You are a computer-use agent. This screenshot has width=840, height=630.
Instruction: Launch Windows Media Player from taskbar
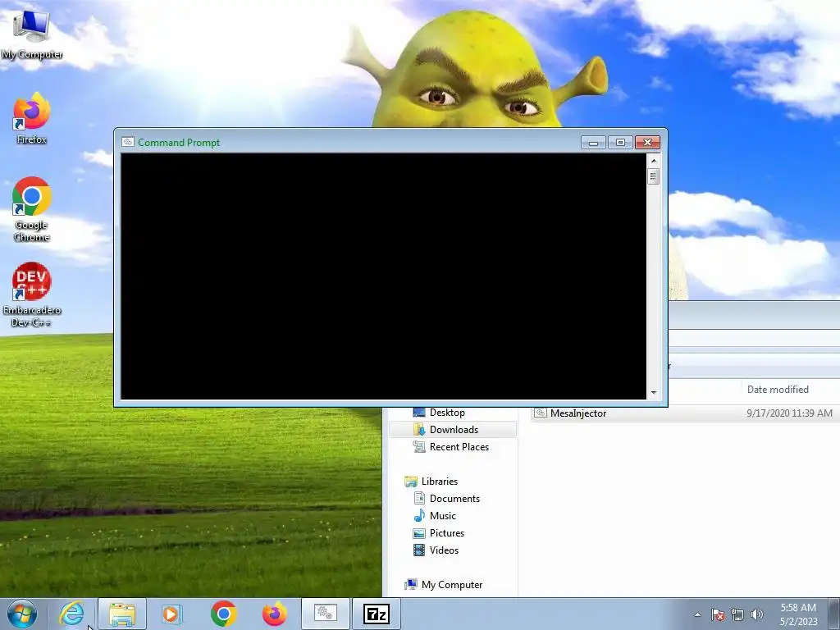tap(172, 614)
